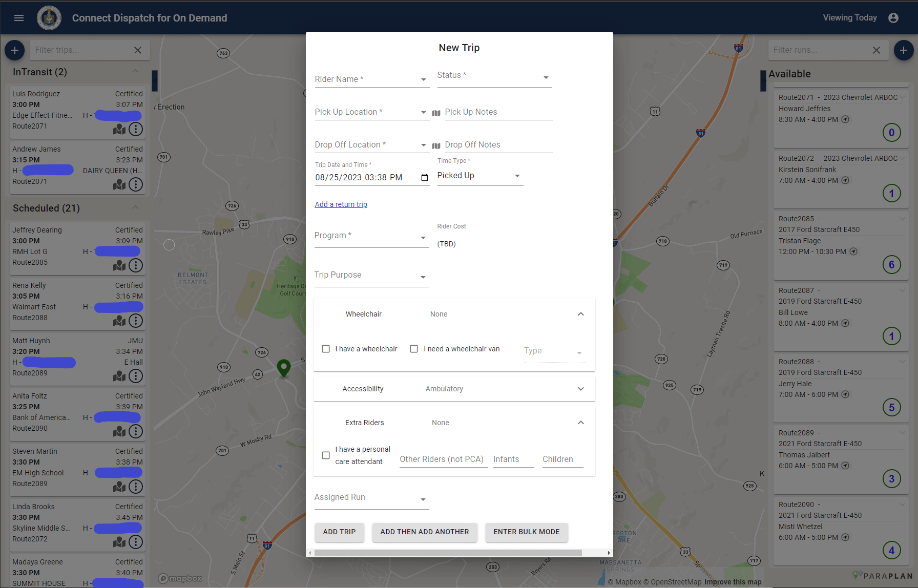Click the Infants count field
The width and height of the screenshot is (918, 588).
[514, 459]
